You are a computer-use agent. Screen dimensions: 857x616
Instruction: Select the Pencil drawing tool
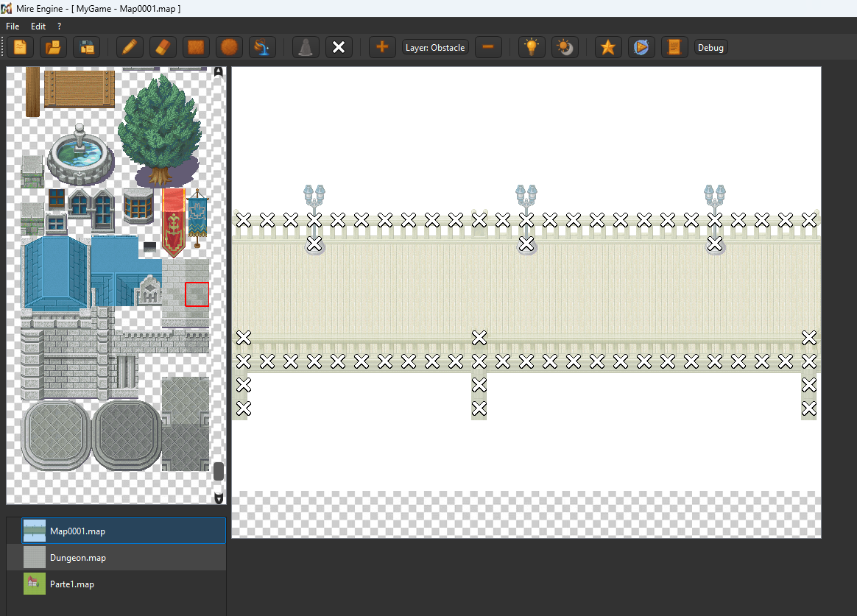pyautogui.click(x=130, y=48)
